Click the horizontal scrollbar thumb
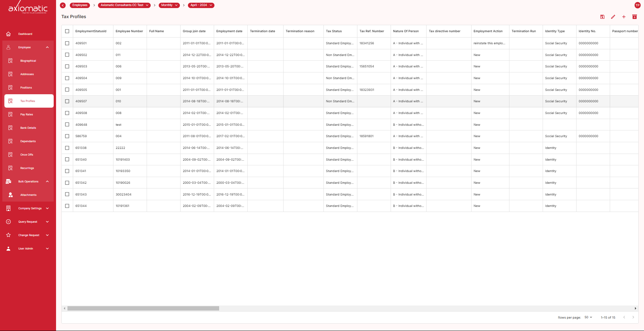This screenshot has width=644, height=331. (x=143, y=308)
